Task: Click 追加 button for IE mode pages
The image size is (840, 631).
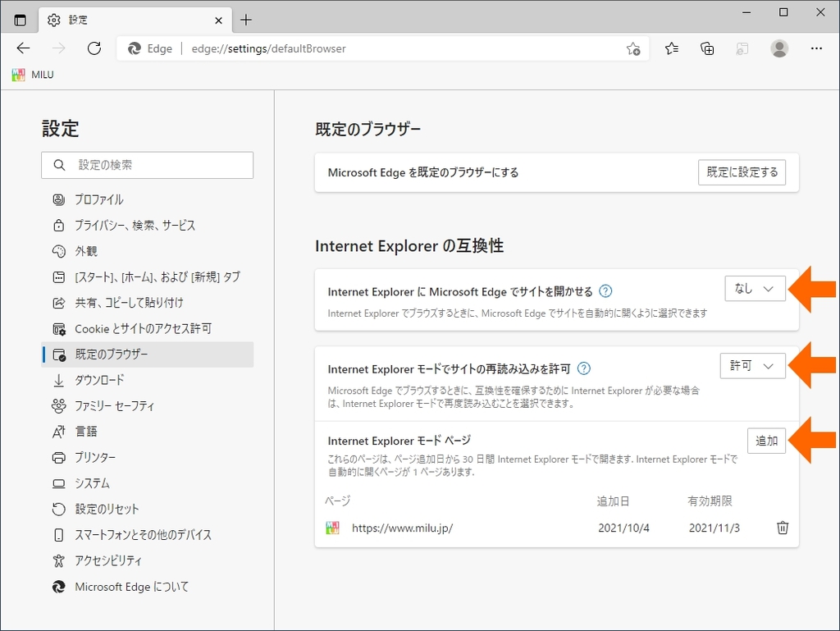Action: coord(767,441)
